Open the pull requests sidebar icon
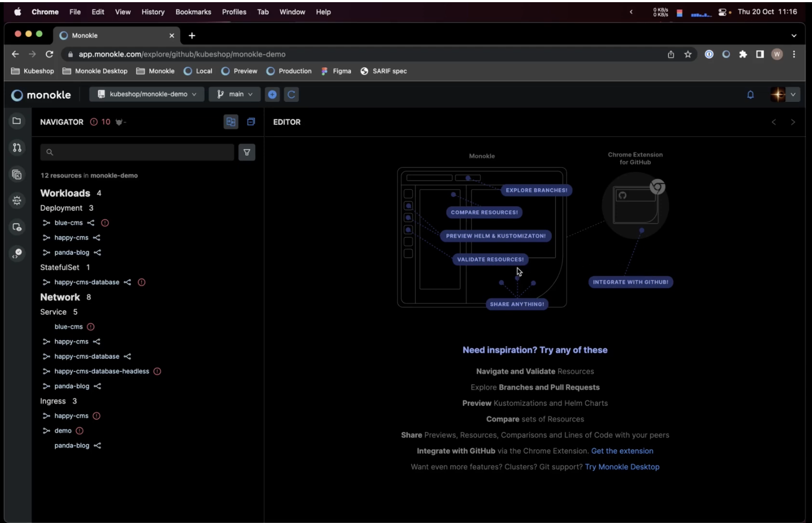 click(17, 148)
